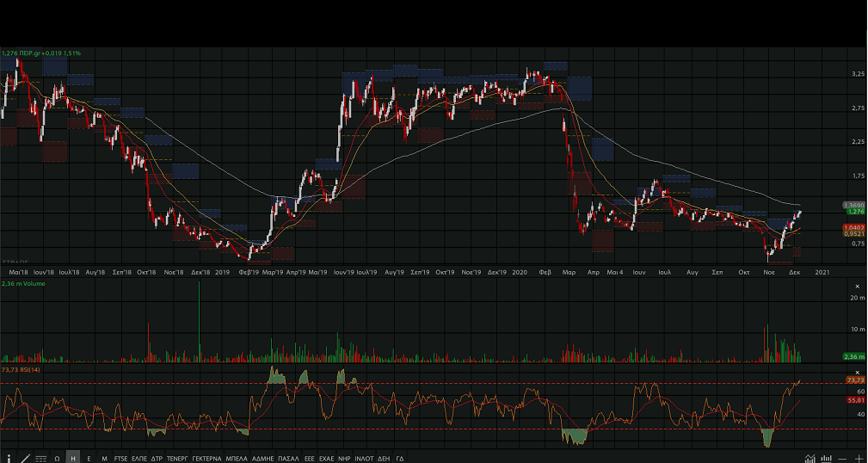Close the Volume indicator panel
Viewport: 868px width, 463px height.
coord(857,286)
